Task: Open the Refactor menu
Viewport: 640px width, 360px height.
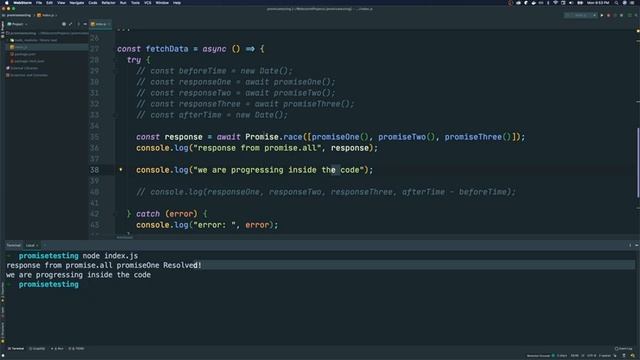Action: point(109,3)
